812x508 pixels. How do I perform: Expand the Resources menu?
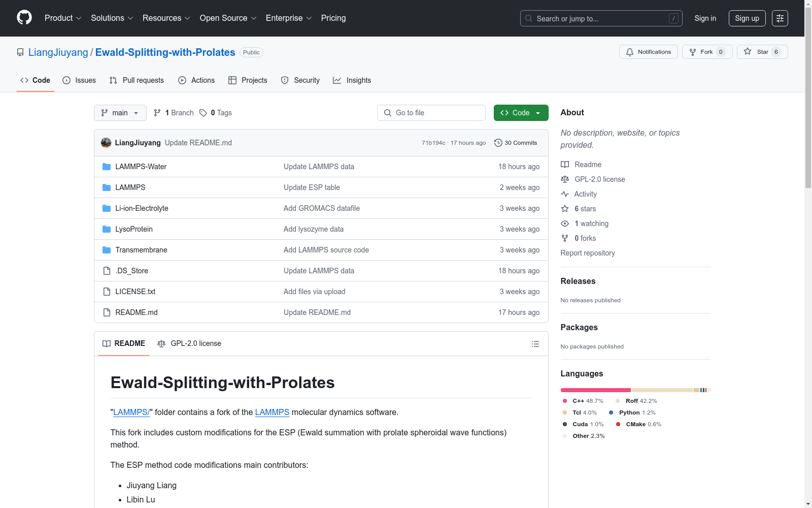166,18
